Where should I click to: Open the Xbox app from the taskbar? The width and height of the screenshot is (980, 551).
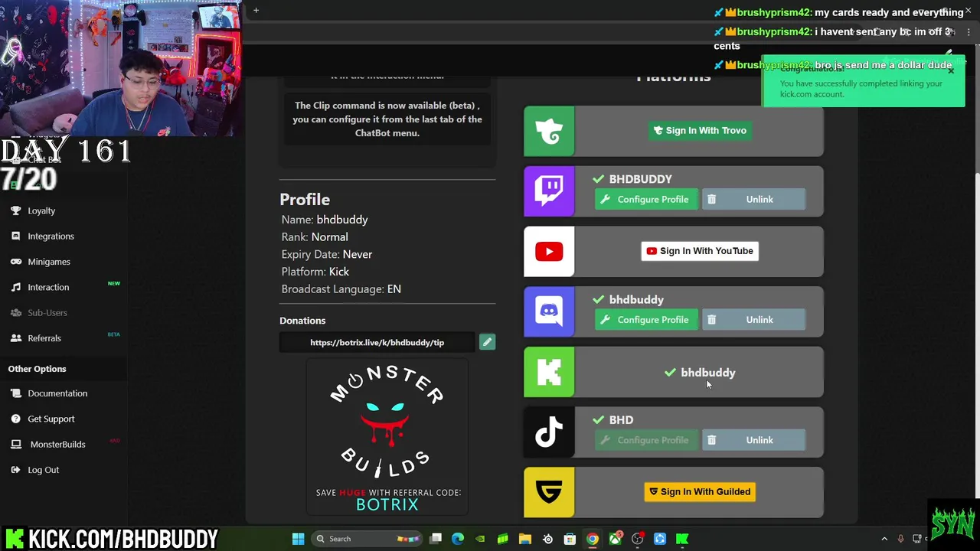pyautogui.click(x=615, y=539)
